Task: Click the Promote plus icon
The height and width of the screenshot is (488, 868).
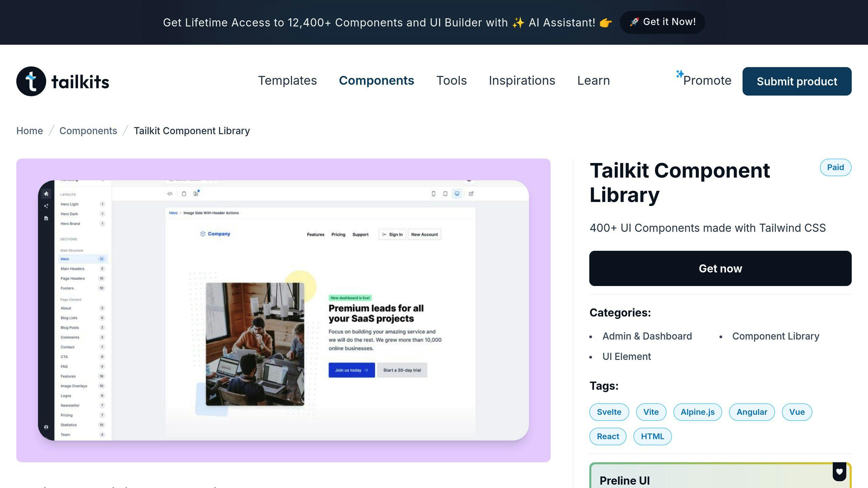Action: 678,75
